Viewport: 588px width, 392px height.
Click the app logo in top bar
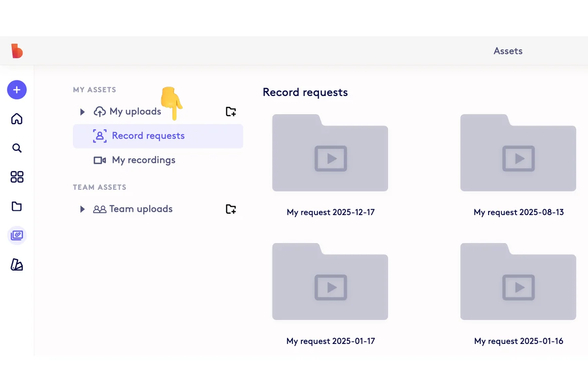tap(17, 51)
